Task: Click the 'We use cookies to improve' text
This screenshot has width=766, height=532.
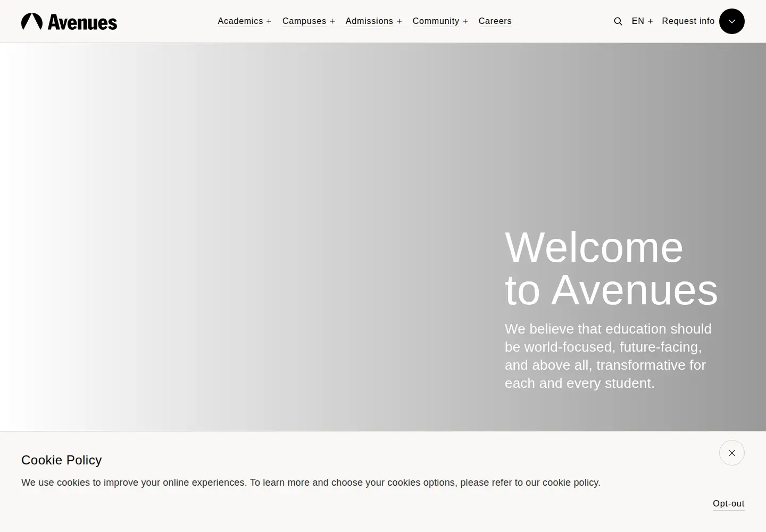Action: click(311, 483)
